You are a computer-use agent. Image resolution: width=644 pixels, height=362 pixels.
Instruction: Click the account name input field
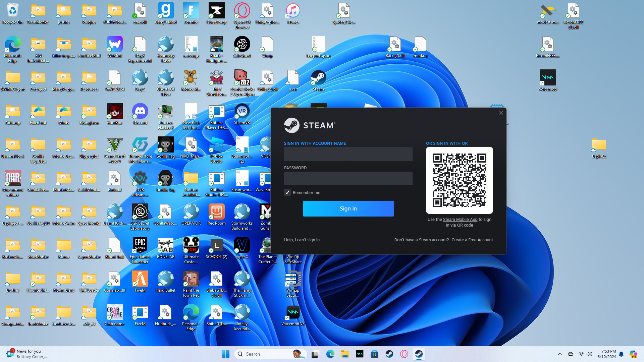[348, 154]
